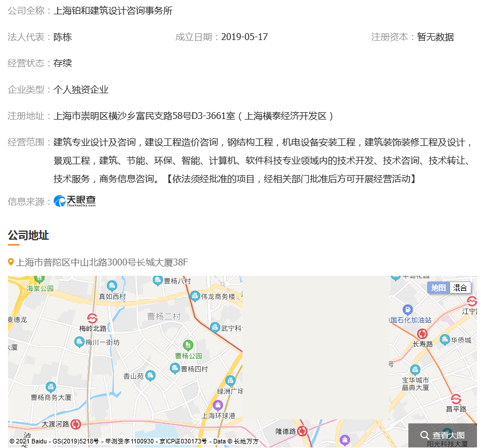Click the 公司地址 section heading
The height and width of the screenshot is (448, 481).
[28, 235]
